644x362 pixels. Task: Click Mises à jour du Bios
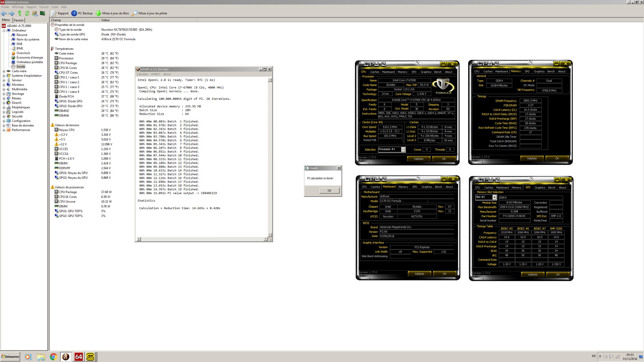112,13
